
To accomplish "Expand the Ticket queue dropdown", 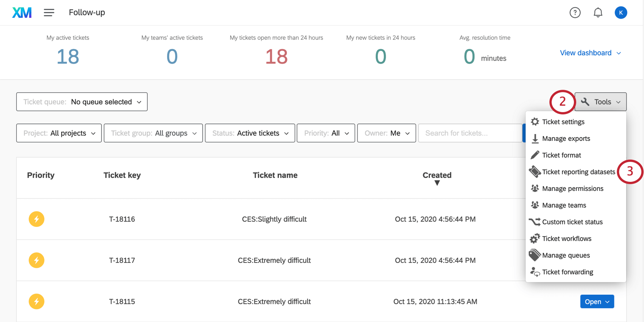I will click(x=82, y=102).
